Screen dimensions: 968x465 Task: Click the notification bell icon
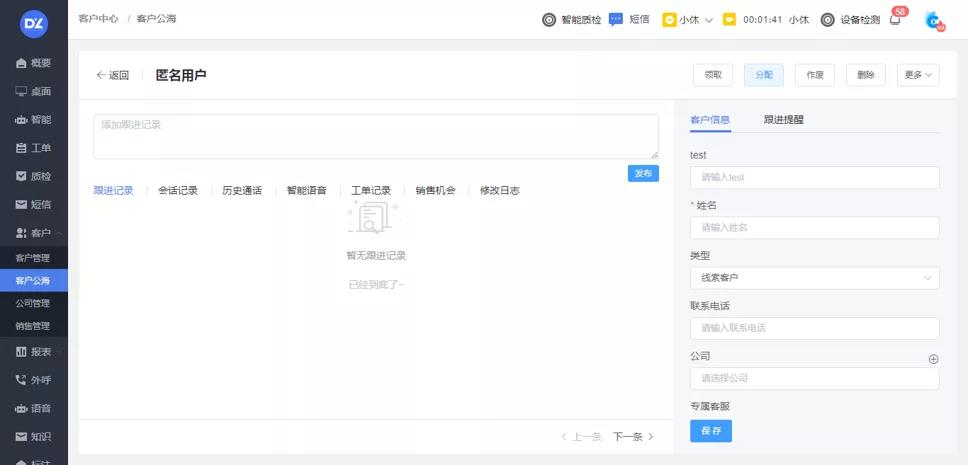pos(894,20)
